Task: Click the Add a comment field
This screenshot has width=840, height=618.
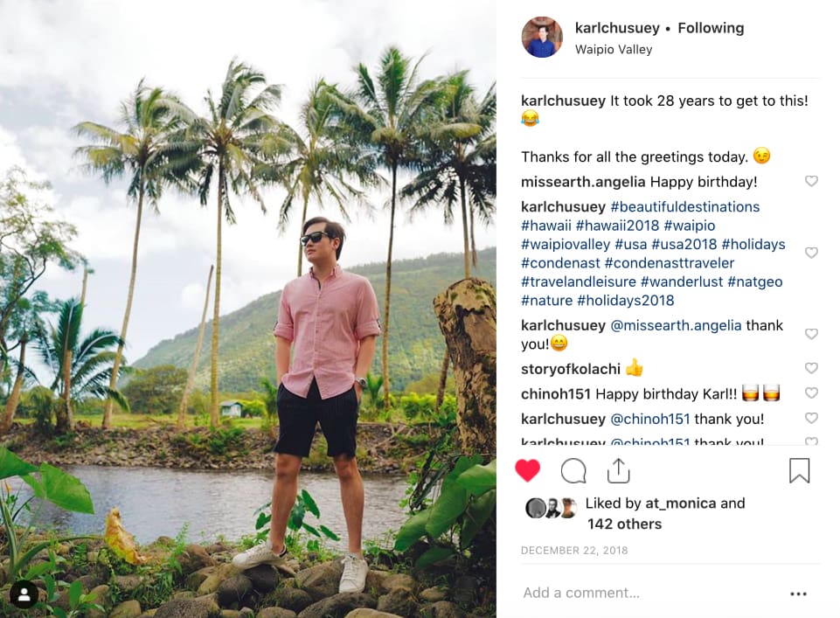Action: click(x=580, y=593)
